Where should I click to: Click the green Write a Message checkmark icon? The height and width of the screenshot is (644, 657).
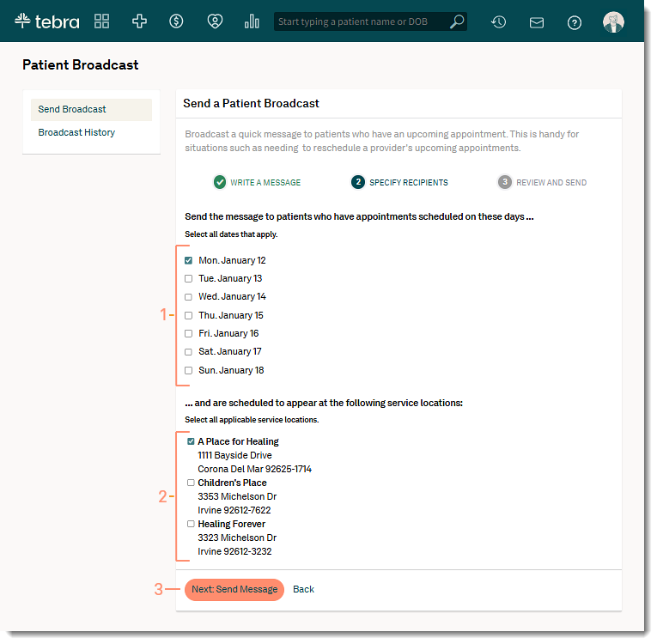[220, 182]
